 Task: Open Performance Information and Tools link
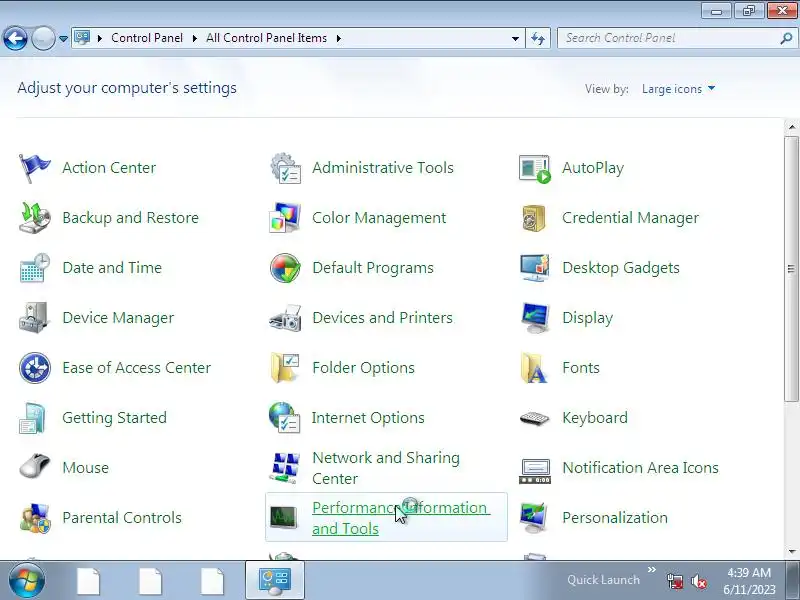tap(401, 518)
